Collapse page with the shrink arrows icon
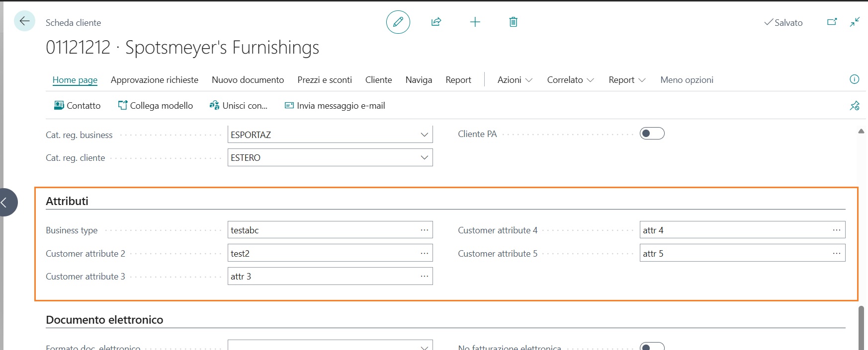Image resolution: width=868 pixels, height=350 pixels. point(855,22)
